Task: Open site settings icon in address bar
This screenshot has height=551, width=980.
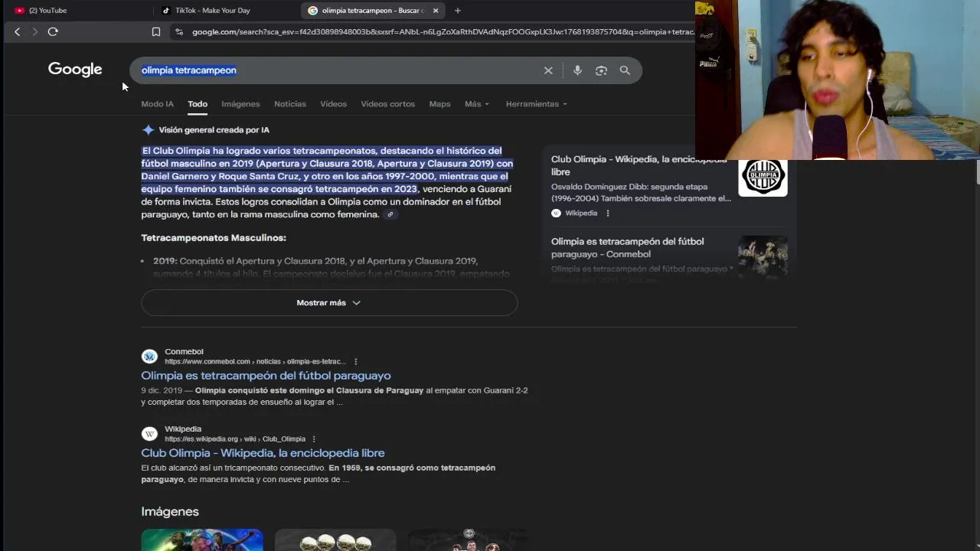Action: [179, 31]
